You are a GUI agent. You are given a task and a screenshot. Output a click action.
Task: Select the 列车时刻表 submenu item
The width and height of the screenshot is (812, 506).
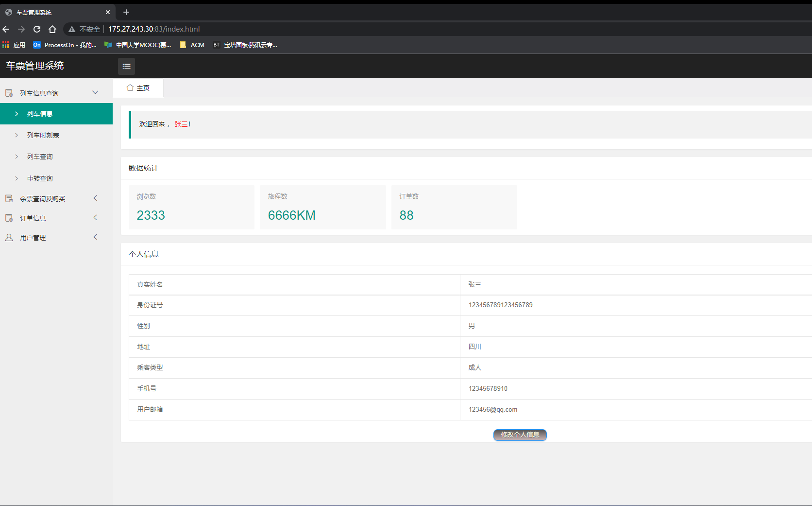[56, 135]
